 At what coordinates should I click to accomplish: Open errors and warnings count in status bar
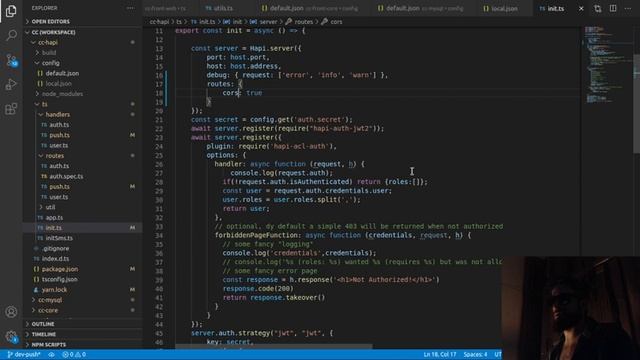[74, 354]
